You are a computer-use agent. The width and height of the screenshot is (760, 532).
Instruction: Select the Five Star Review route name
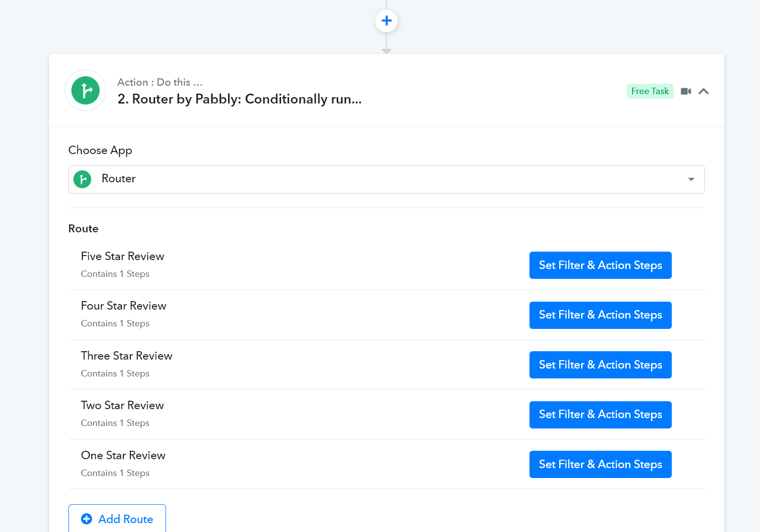(x=122, y=256)
